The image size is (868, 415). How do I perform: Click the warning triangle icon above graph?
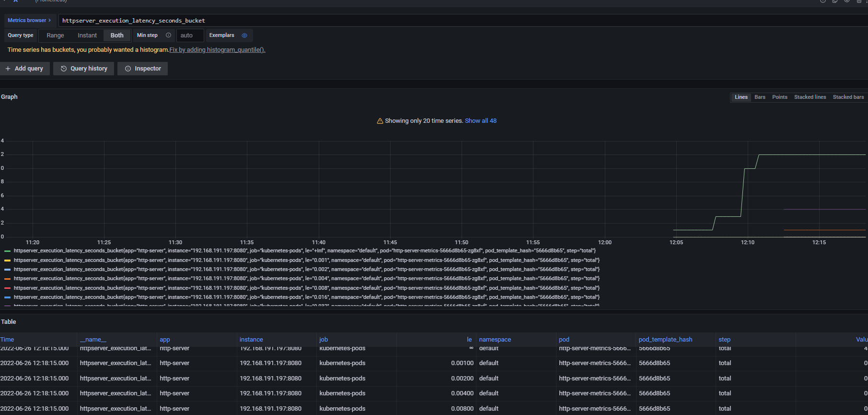pos(380,121)
